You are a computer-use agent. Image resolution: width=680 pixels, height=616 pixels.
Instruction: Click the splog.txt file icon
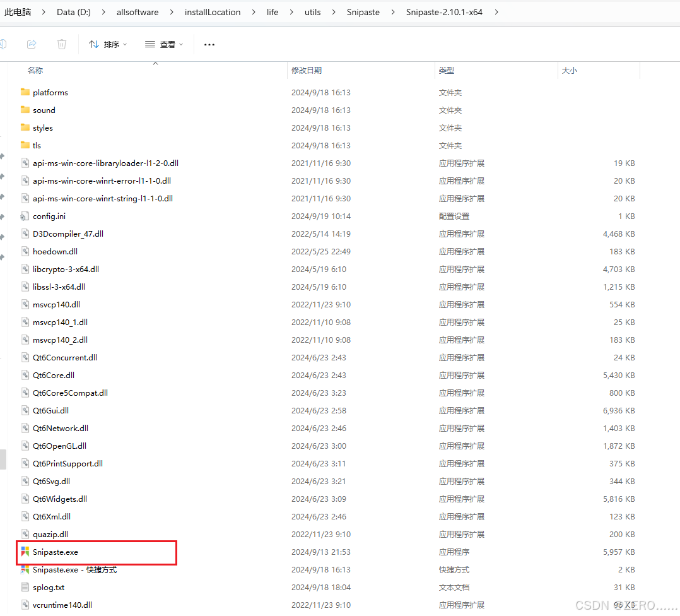[25, 588]
